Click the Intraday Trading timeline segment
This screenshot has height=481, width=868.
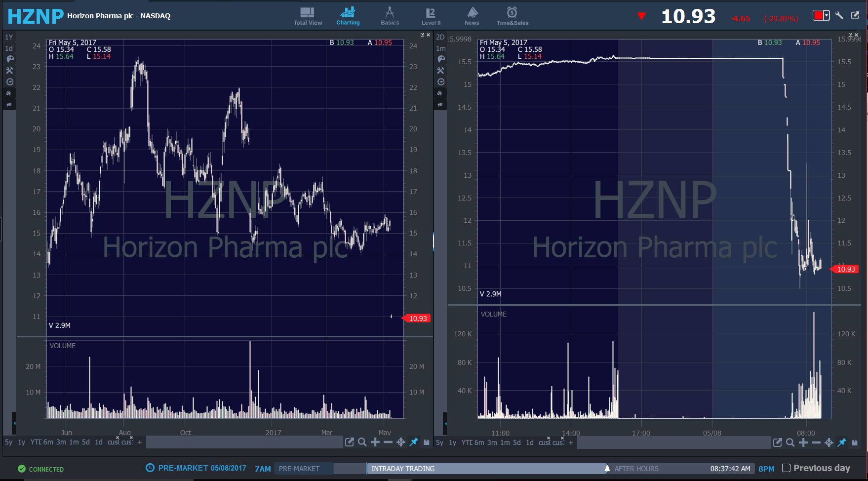(487, 469)
